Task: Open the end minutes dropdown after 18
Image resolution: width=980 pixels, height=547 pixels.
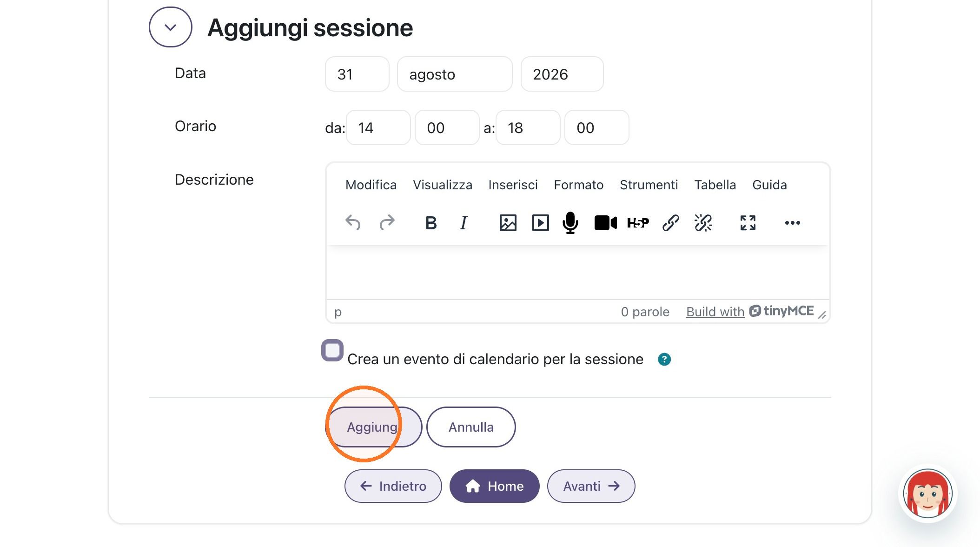Action: pos(597,127)
